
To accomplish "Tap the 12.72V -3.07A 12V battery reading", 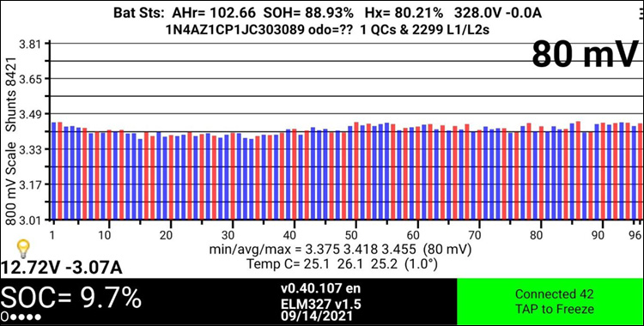I will tap(62, 268).
